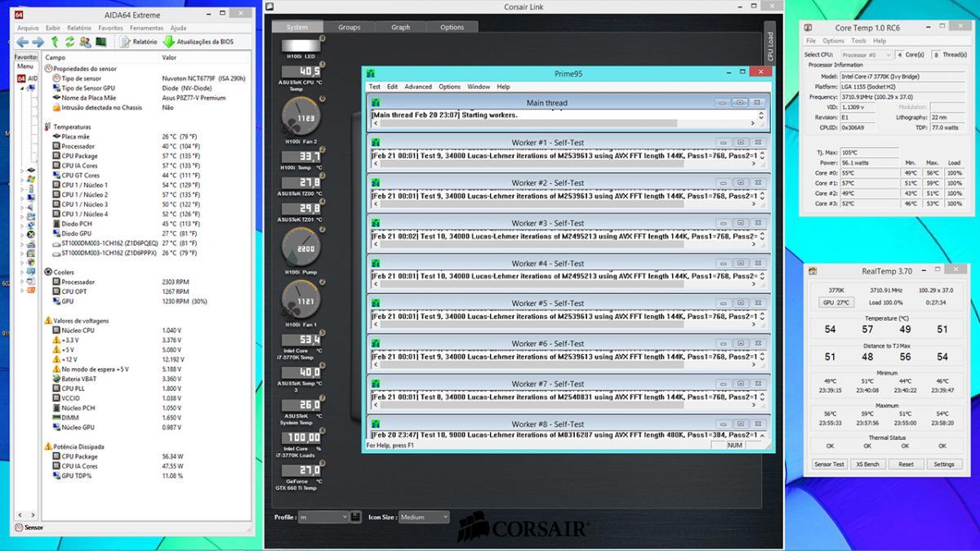Screen dimensions: 980x551
Task: Click the AIDA64 monitor diagnostics toolbar icon
Action: (x=101, y=42)
